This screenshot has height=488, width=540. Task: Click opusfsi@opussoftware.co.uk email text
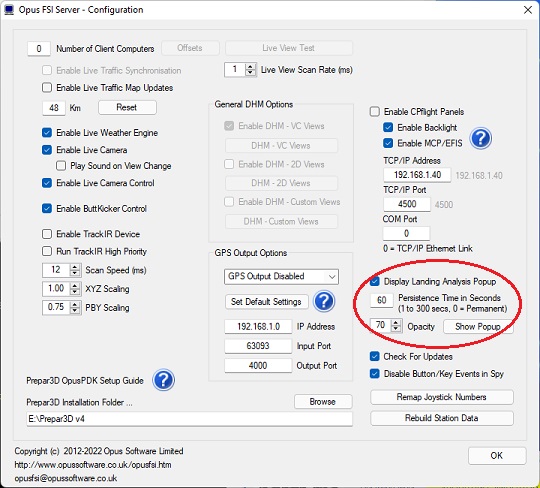tap(66, 478)
